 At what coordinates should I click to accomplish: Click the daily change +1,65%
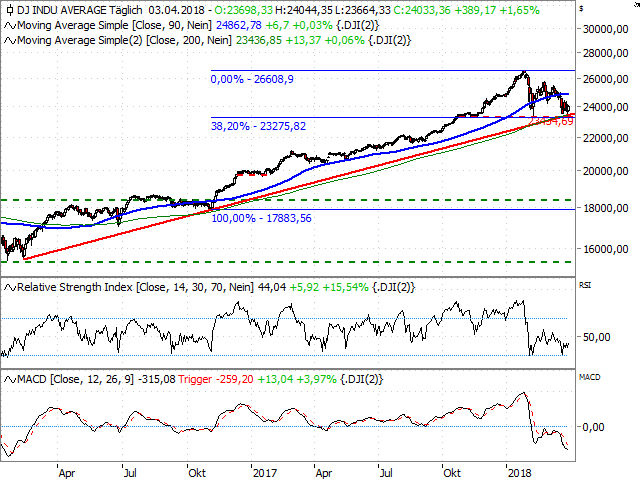[x=519, y=10]
